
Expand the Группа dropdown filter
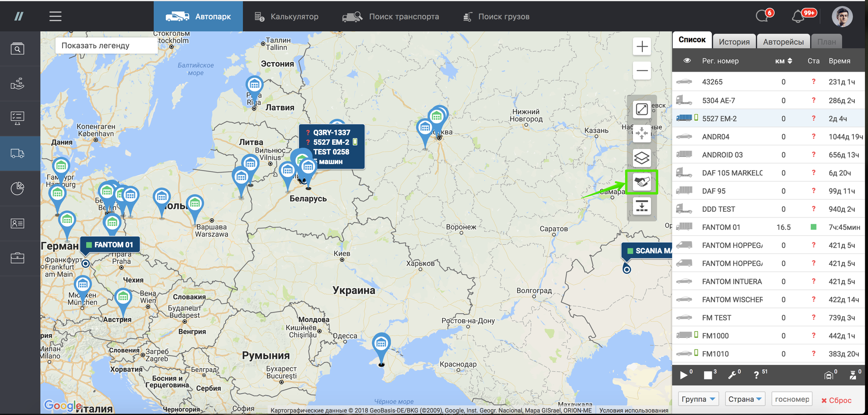(x=698, y=399)
